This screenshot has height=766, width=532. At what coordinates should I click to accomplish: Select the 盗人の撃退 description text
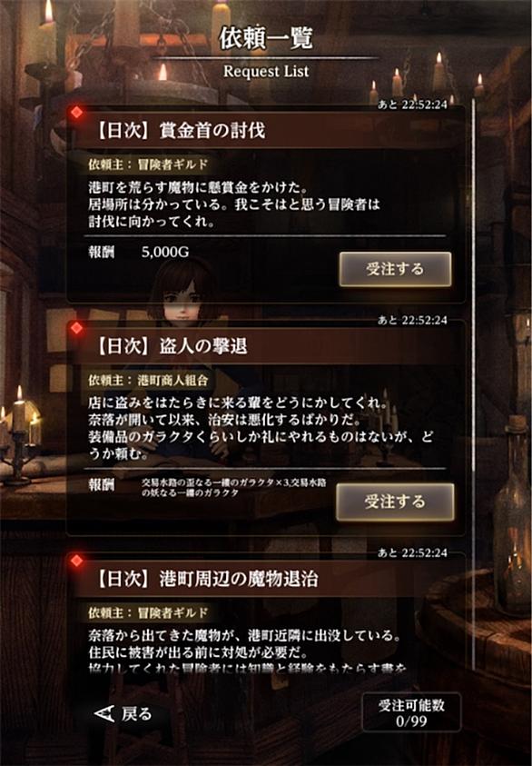(261, 428)
